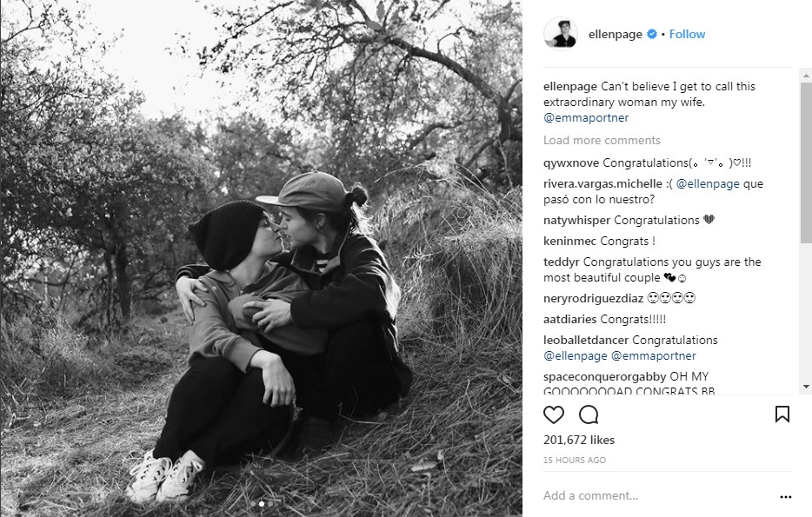Open the 15 hours ago timestamp
The width and height of the screenshot is (812, 517).
[575, 460]
